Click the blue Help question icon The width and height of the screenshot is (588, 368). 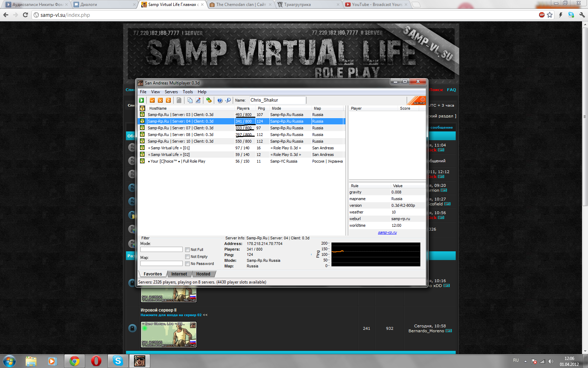click(x=220, y=100)
